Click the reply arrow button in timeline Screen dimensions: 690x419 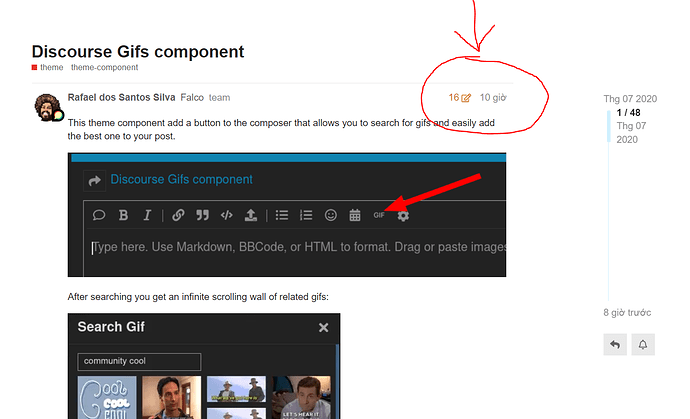[615, 344]
